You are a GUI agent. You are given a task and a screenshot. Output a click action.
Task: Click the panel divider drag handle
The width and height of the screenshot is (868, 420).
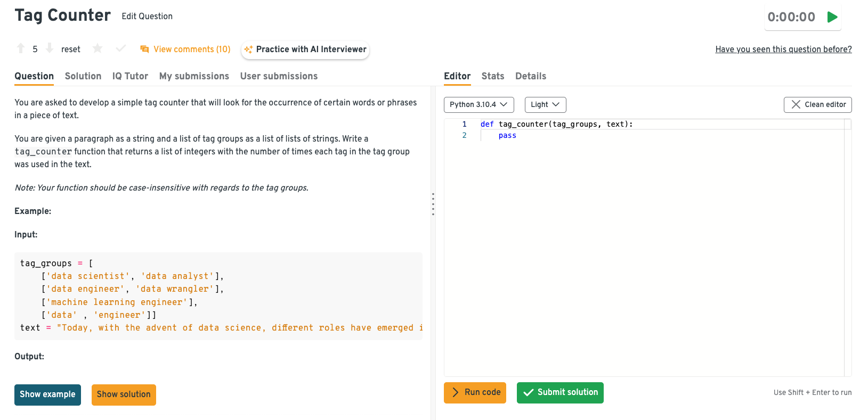tap(433, 204)
